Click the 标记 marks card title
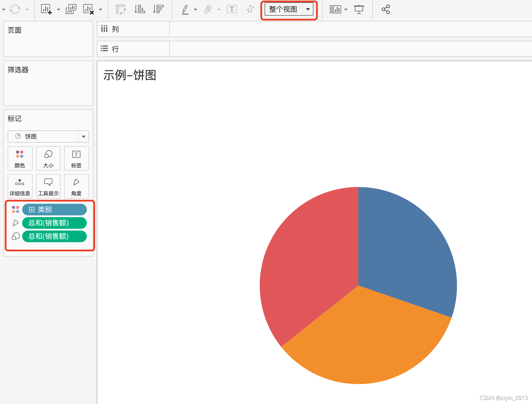The width and height of the screenshot is (532, 404). tap(15, 119)
